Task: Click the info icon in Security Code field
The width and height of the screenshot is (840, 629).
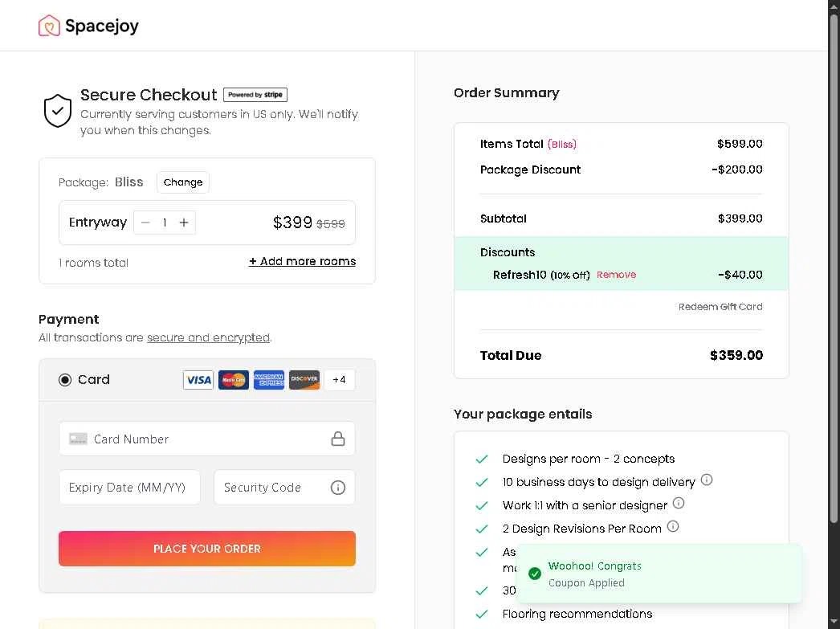Action: (x=337, y=488)
